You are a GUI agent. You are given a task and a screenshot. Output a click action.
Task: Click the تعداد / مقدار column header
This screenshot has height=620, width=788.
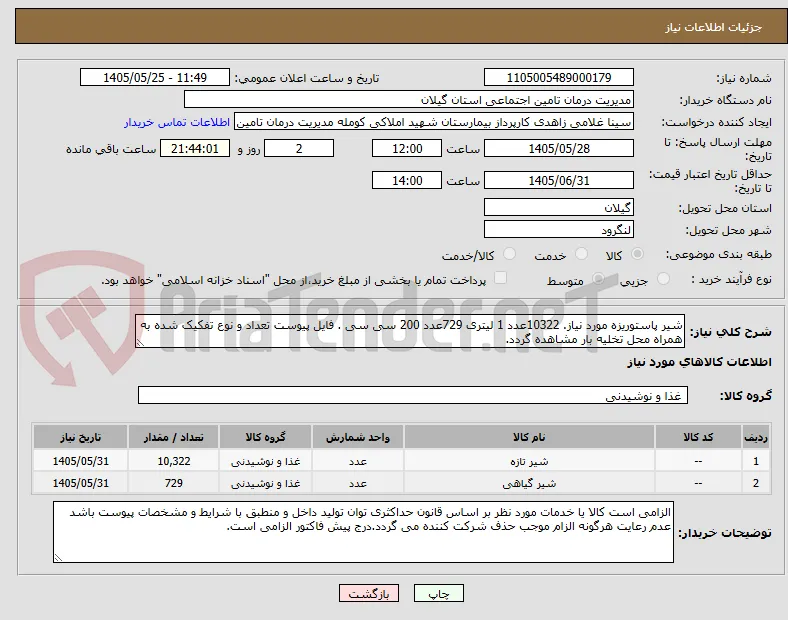(x=173, y=437)
